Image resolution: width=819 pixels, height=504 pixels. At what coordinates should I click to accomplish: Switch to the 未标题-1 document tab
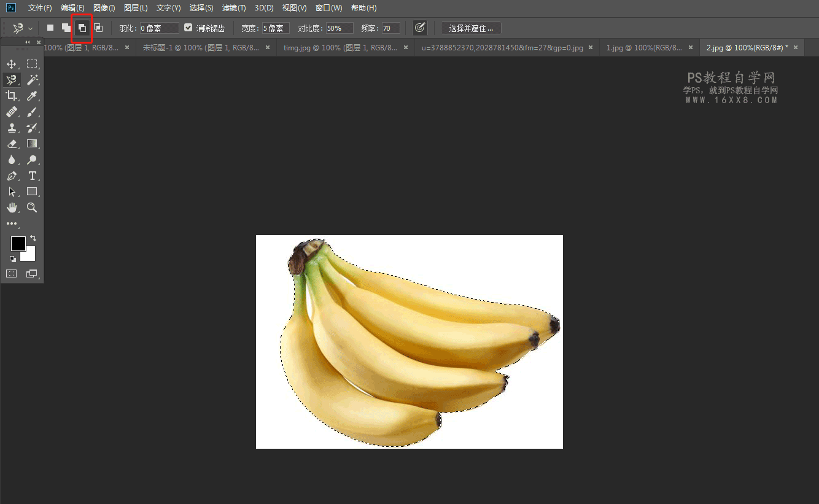206,47
